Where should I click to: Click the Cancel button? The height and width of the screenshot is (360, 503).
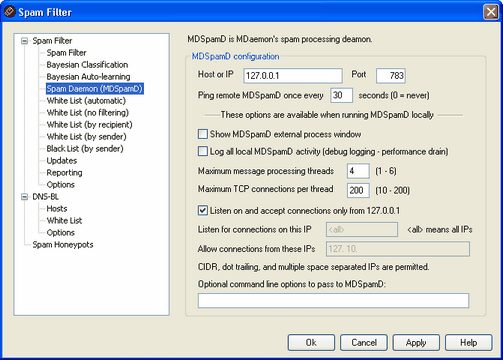(x=364, y=343)
